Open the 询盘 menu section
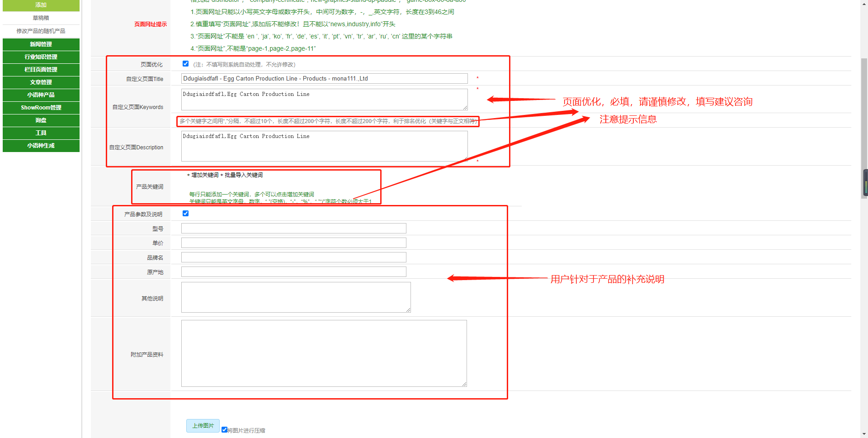Viewport: 868px width, 438px height. [41, 120]
